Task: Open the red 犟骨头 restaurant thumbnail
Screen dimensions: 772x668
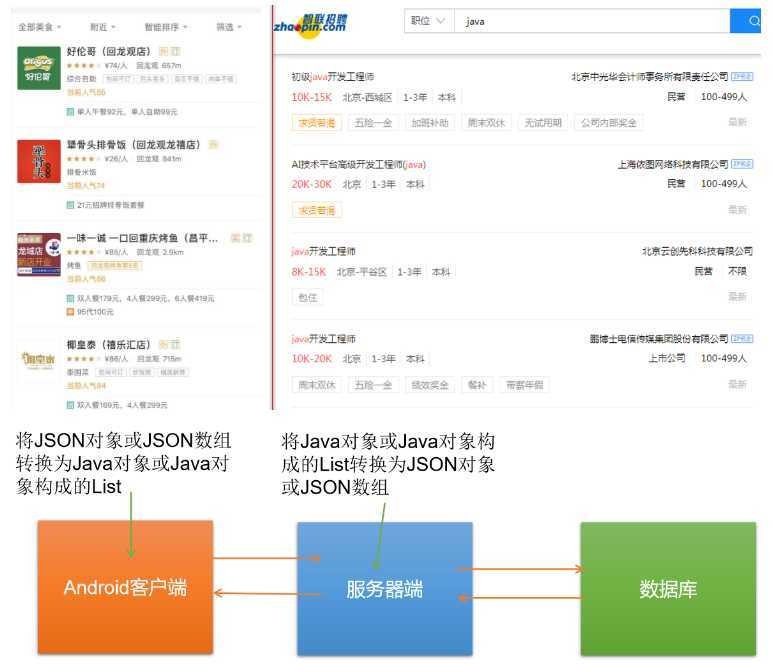Action: [x=39, y=161]
